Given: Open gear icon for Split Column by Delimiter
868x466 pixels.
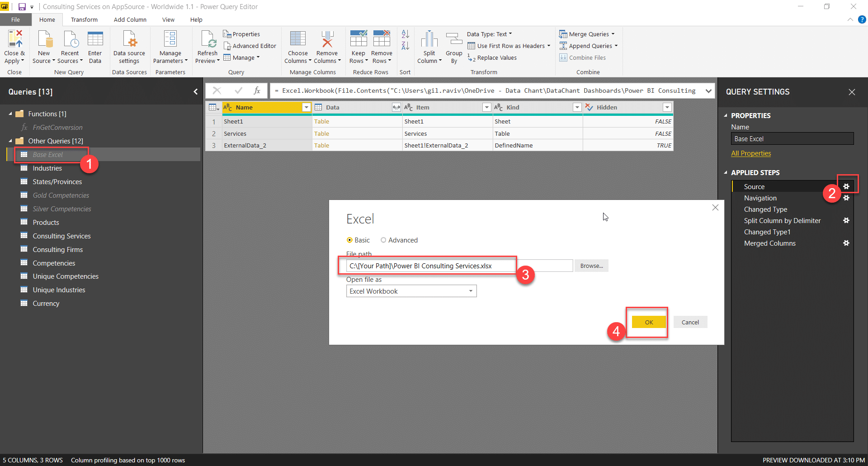Looking at the screenshot, I should 846,220.
